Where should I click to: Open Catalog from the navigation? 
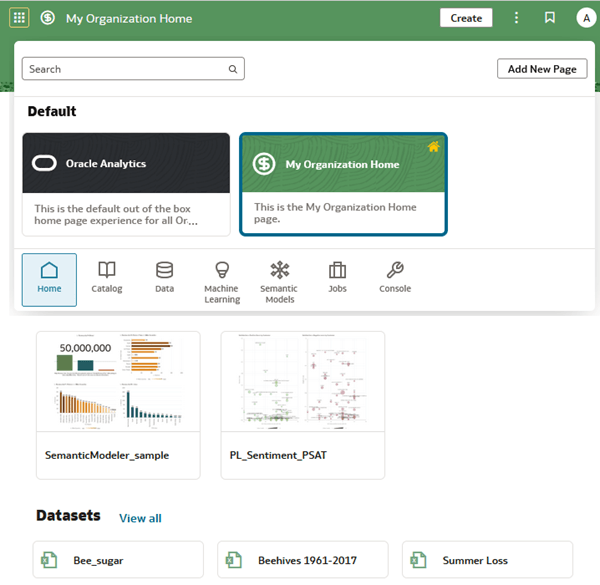pyautogui.click(x=107, y=277)
